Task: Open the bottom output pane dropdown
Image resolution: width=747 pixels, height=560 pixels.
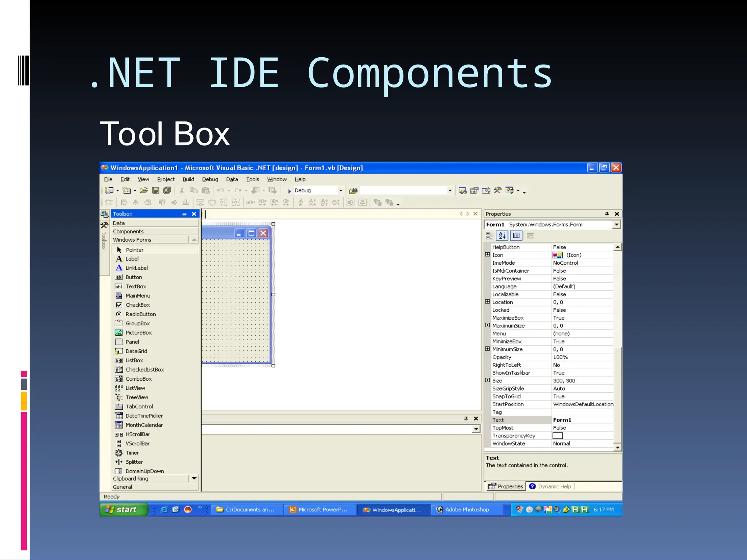Action: [x=476, y=429]
